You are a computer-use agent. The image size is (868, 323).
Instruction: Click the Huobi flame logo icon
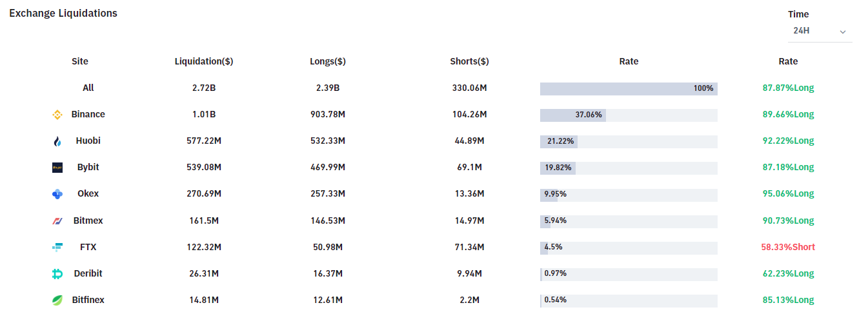coord(57,141)
